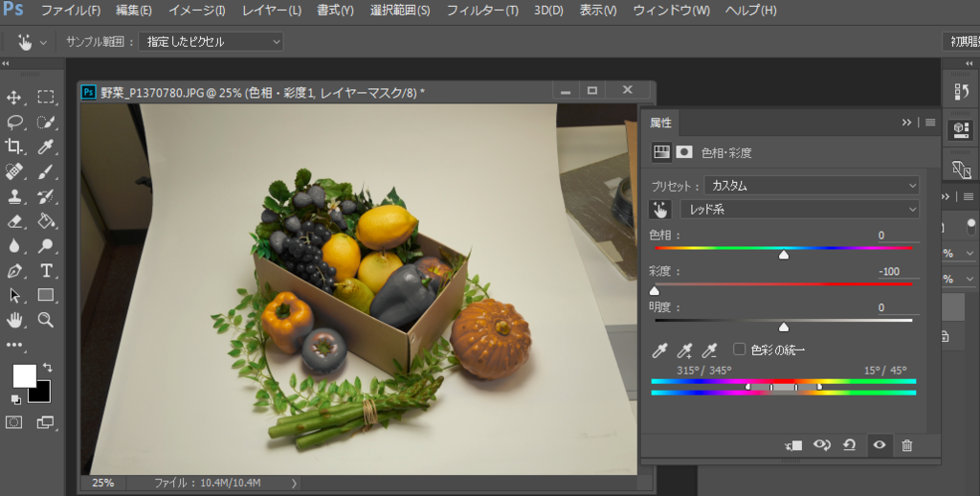Collapse the 属性 panel with double arrows
This screenshot has width=980, height=496.
[906, 123]
